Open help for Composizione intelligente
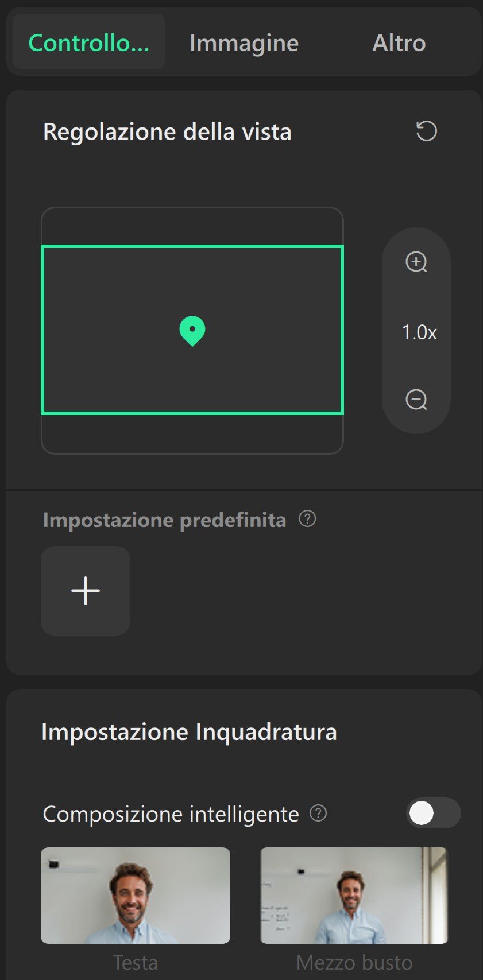 tap(318, 813)
